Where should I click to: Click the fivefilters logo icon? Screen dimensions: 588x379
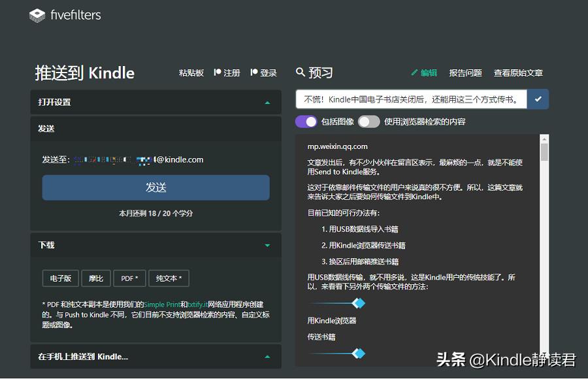point(38,14)
